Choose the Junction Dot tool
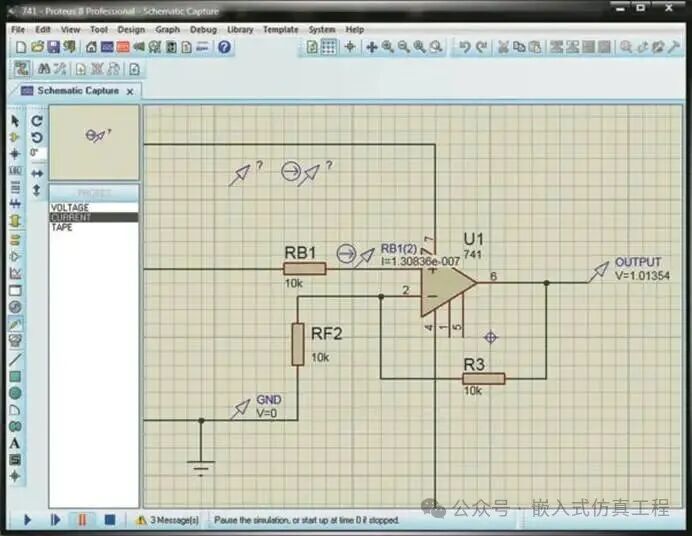Viewport: 692px width, 536px height. (x=15, y=154)
